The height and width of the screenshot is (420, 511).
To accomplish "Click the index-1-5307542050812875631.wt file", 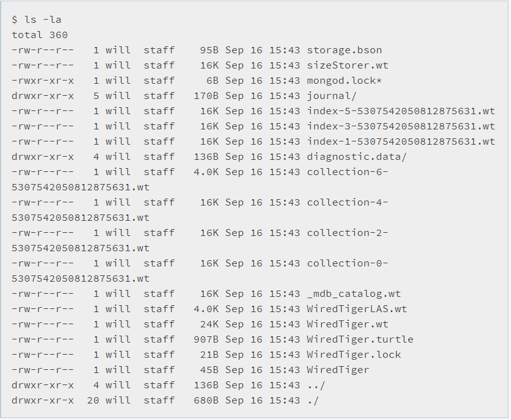I will (401, 141).
